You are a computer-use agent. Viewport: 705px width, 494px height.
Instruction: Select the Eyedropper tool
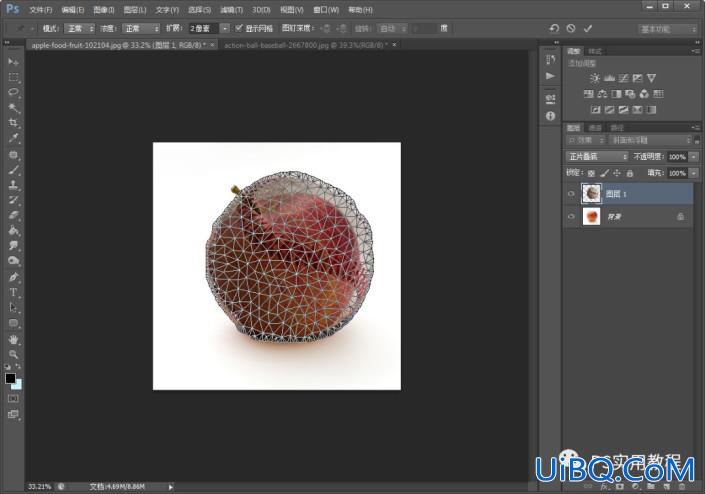pyautogui.click(x=13, y=138)
